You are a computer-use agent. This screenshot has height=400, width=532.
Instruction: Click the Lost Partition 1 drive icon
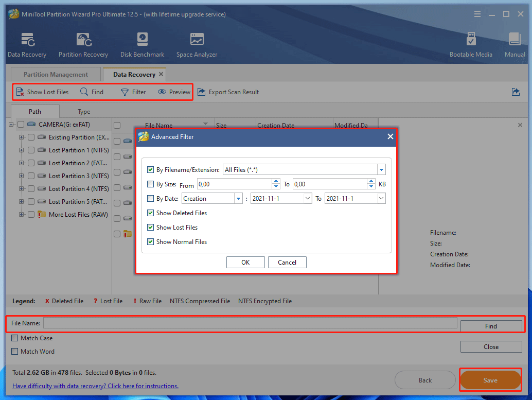[x=42, y=150]
